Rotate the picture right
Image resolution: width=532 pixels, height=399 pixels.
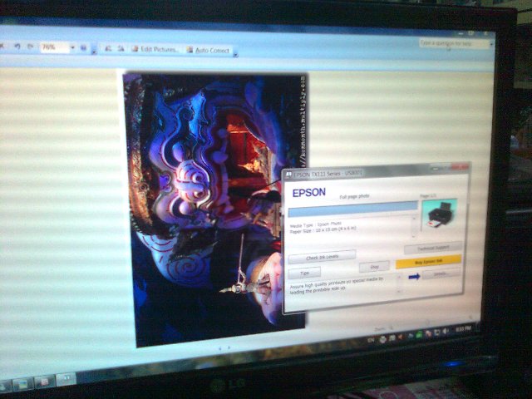121,49
